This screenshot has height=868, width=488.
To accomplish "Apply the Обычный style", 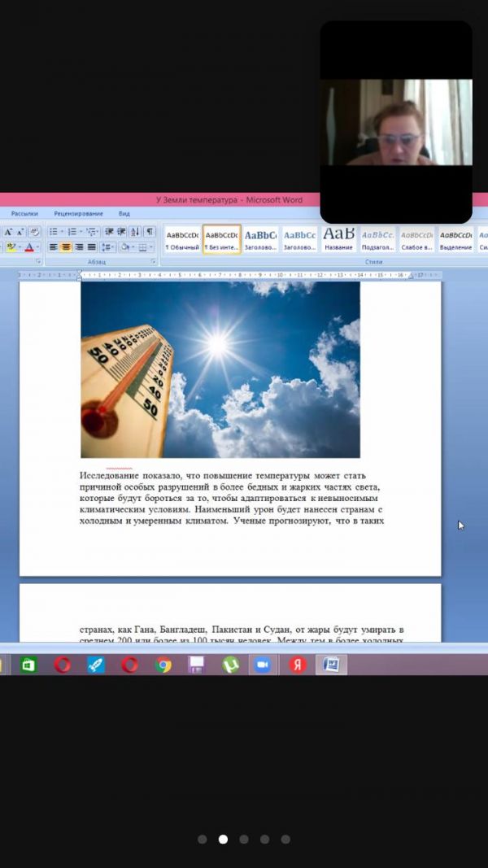I will pos(182,239).
